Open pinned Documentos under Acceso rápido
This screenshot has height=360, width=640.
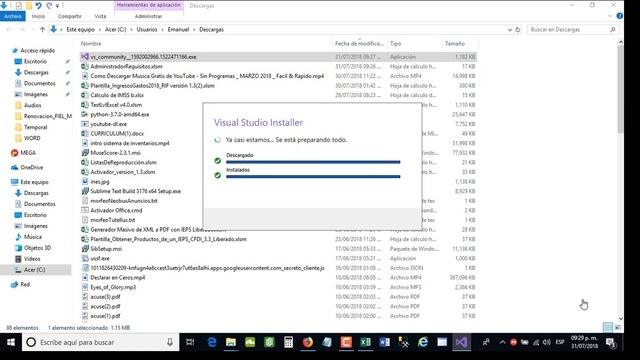click(39, 83)
